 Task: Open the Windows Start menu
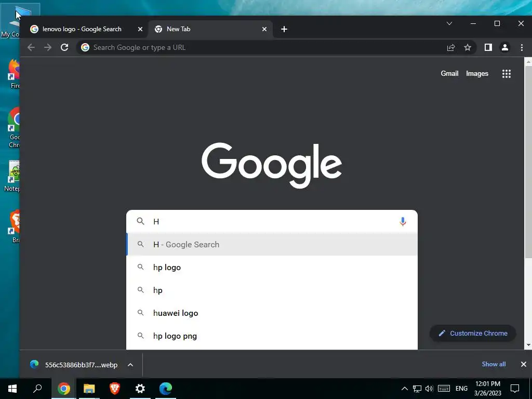click(12, 389)
